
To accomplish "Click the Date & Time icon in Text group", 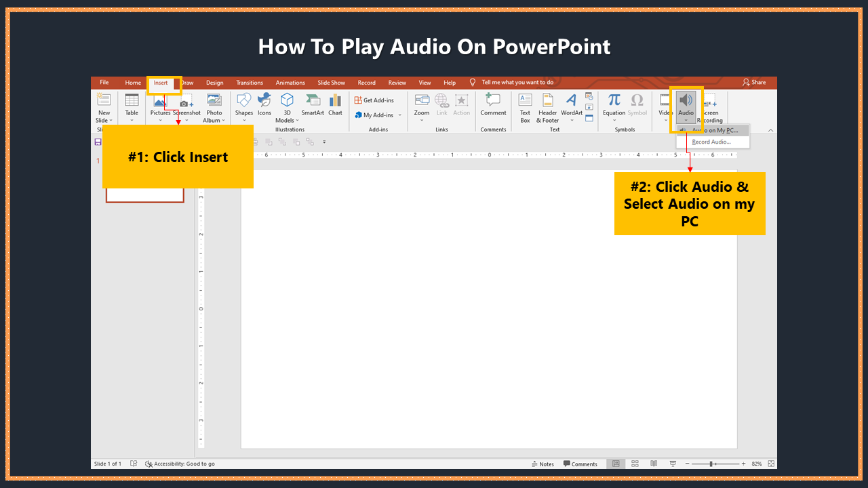I will (x=589, y=96).
